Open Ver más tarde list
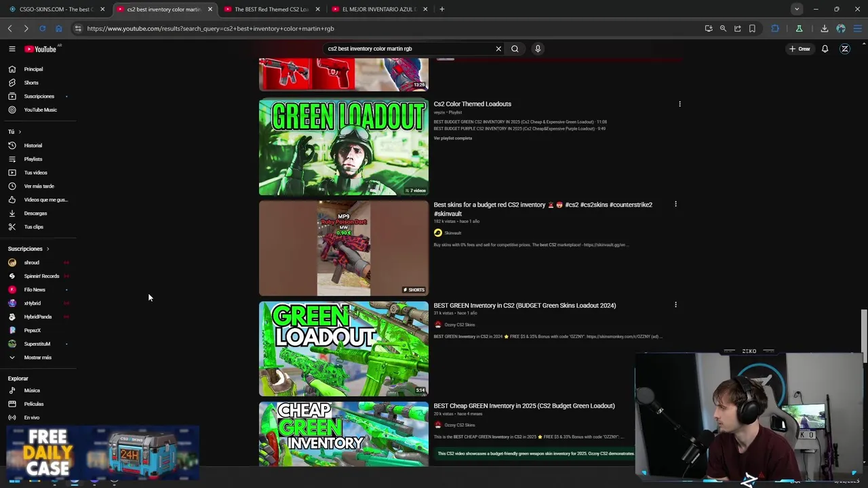868x488 pixels. coord(39,186)
